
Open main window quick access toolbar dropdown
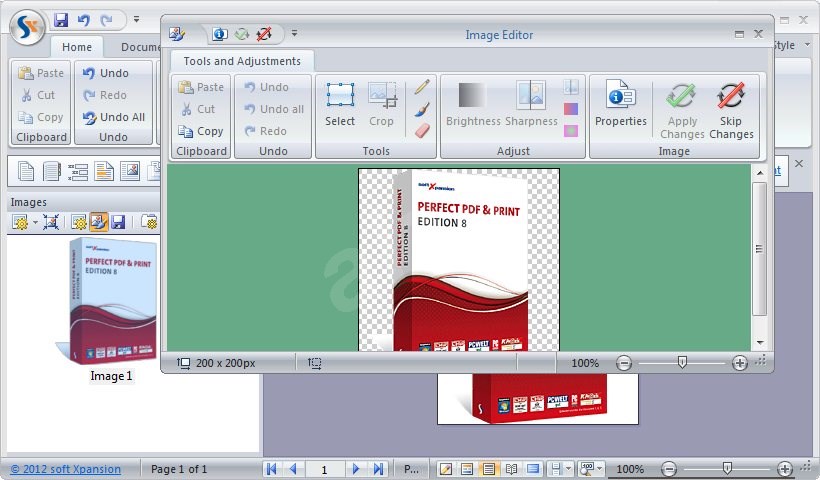(136, 19)
